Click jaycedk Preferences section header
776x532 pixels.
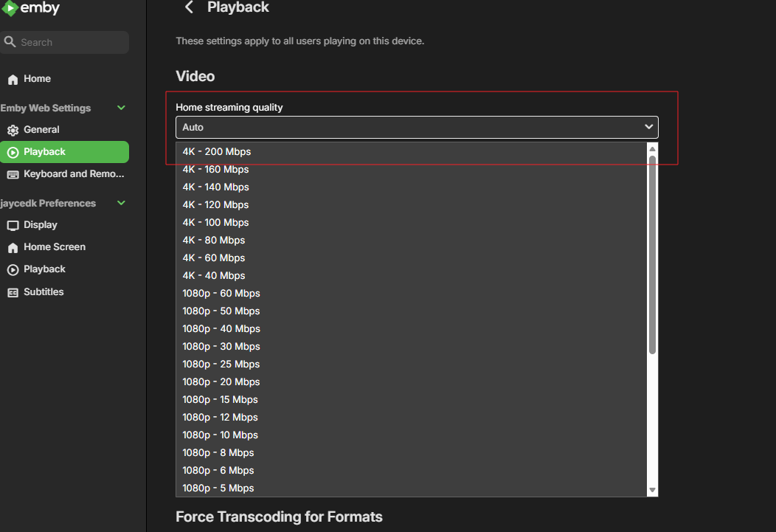[48, 203]
